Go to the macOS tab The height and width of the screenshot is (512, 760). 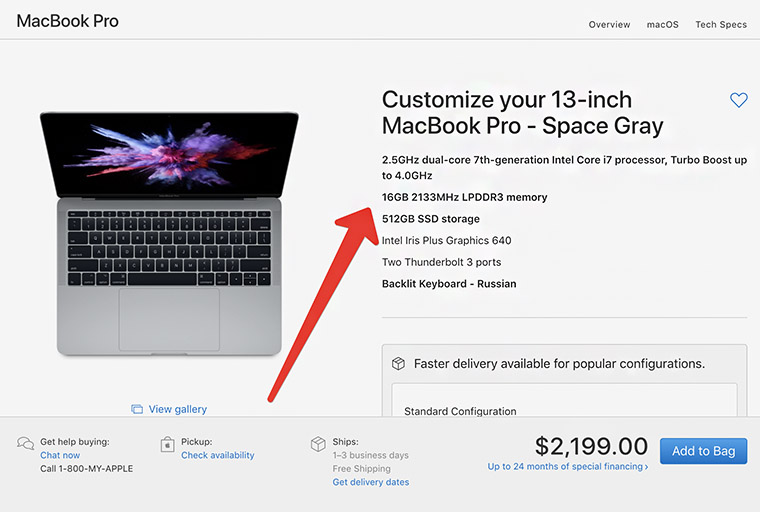tap(662, 25)
